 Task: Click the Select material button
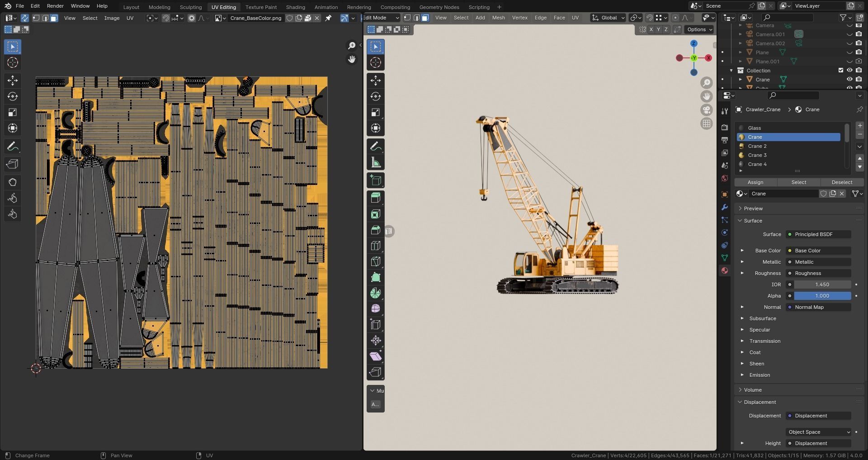pyautogui.click(x=798, y=182)
